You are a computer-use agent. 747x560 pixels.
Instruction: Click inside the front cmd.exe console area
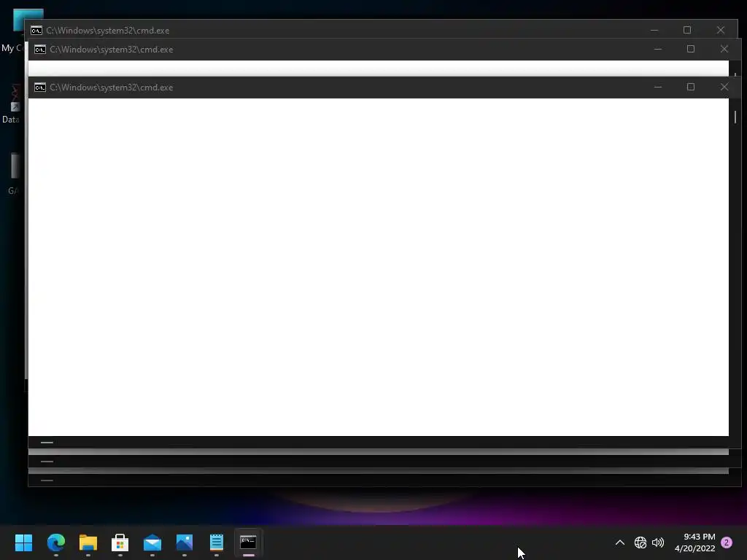point(379,267)
